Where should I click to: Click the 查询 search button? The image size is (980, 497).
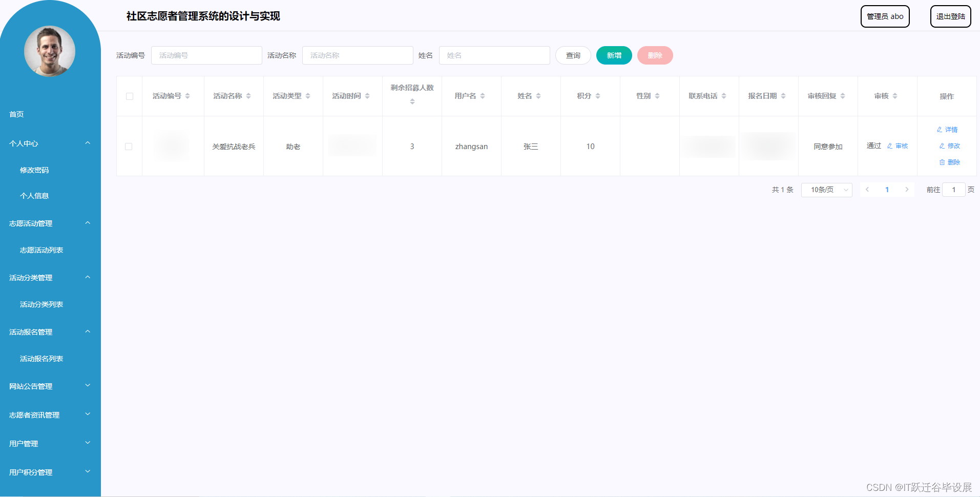pyautogui.click(x=573, y=55)
